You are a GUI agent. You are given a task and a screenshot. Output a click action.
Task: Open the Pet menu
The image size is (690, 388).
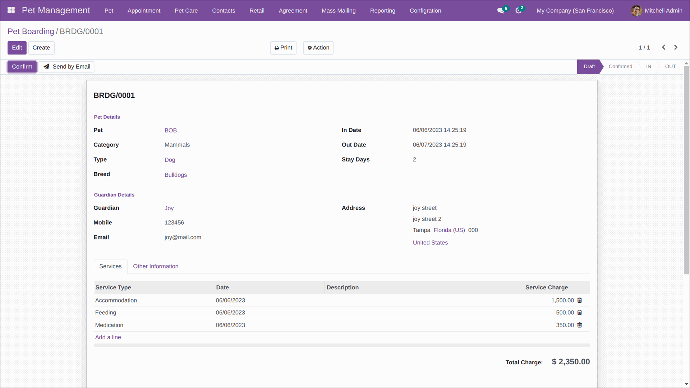(109, 11)
